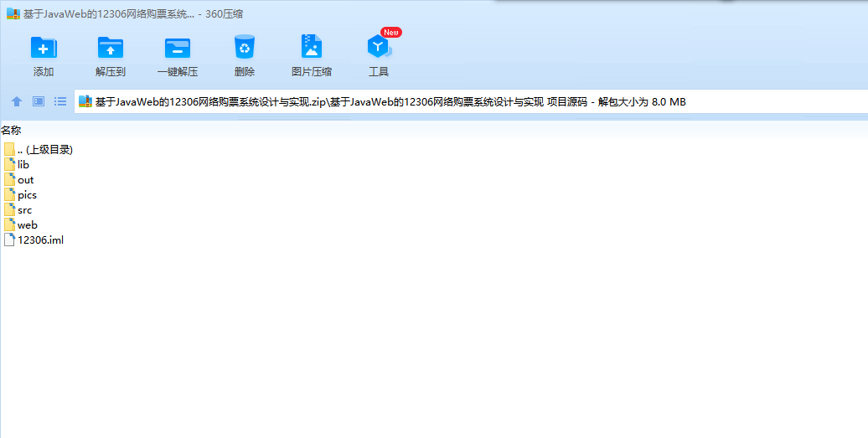Click the 一键解压 one-click extract icon
Image resolution: width=868 pixels, height=438 pixels.
click(x=177, y=48)
